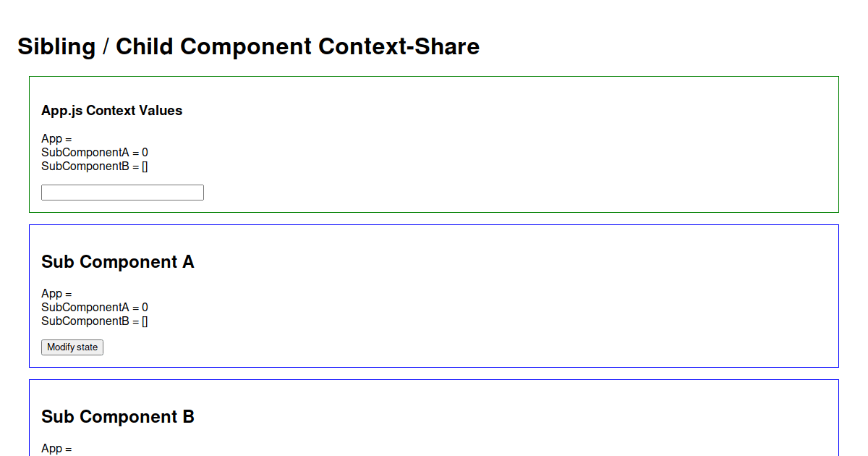Click "App =" line under App.js Context Values
This screenshot has width=868, height=456.
56,139
